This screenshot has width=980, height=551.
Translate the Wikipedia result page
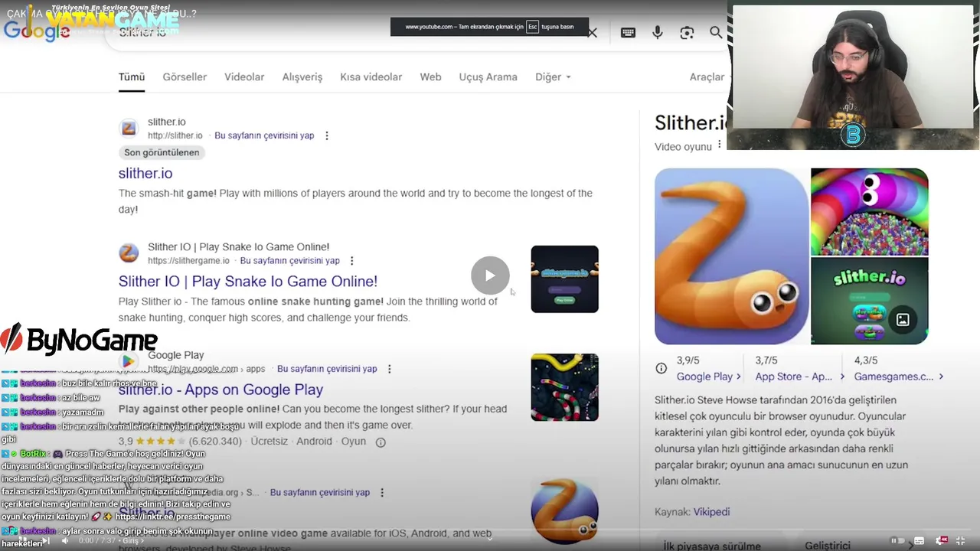(320, 493)
